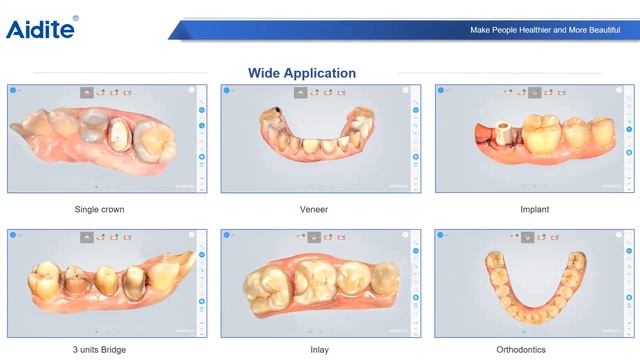Click the upper blue sidebar tool in Veneer panel
This screenshot has width=640, height=360.
click(x=416, y=110)
